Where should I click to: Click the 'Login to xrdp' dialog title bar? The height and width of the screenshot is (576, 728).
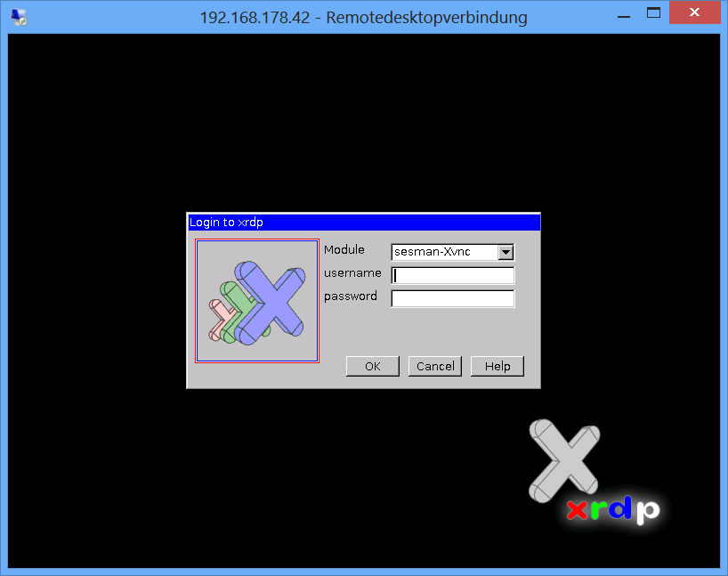pyautogui.click(x=364, y=222)
